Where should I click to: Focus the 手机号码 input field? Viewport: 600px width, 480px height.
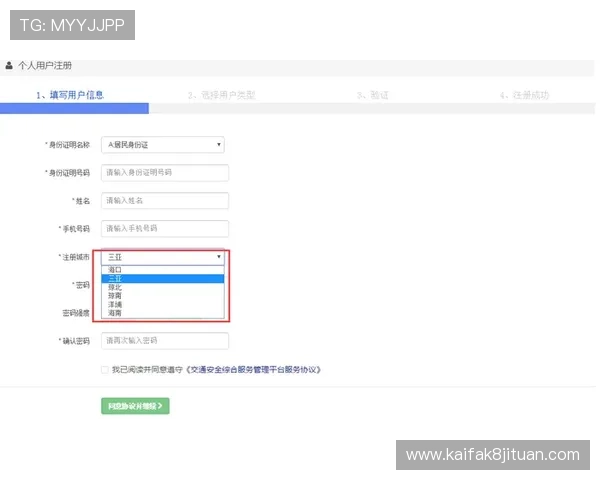(x=165, y=229)
